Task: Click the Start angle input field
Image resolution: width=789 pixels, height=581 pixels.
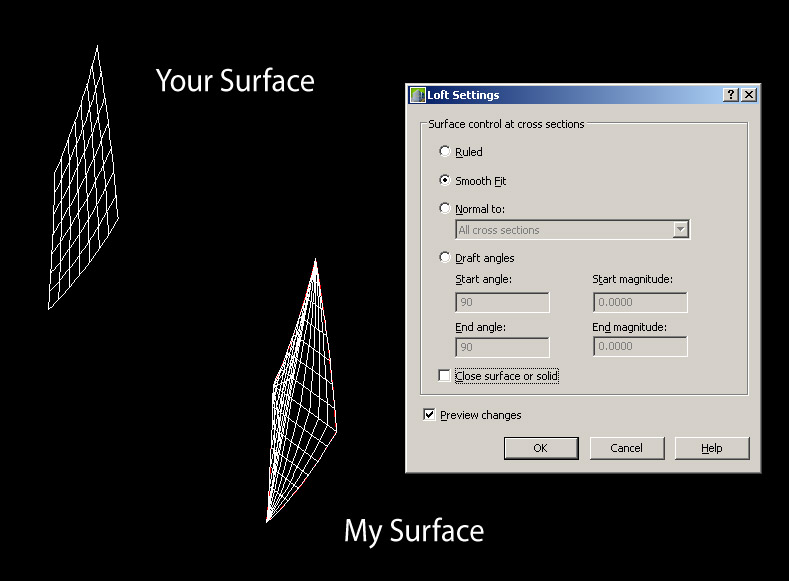Action: click(x=502, y=302)
